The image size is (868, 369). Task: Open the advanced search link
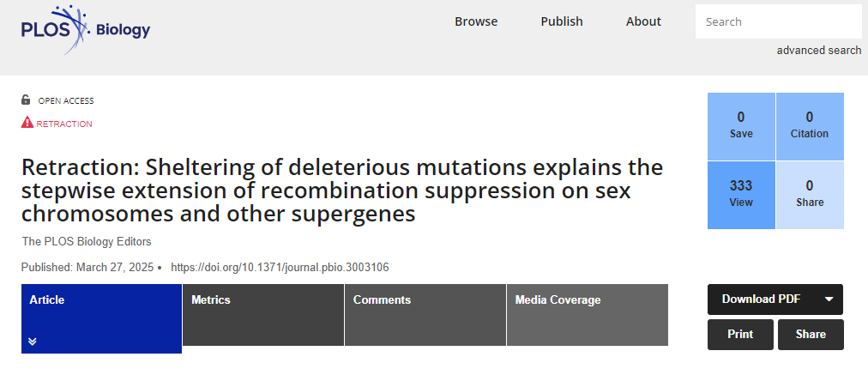click(819, 51)
